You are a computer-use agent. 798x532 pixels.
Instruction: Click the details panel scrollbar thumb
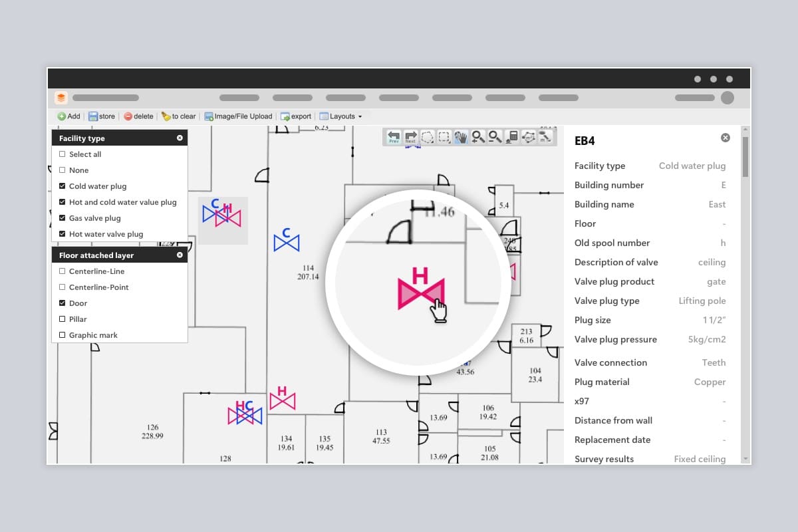coord(745,157)
